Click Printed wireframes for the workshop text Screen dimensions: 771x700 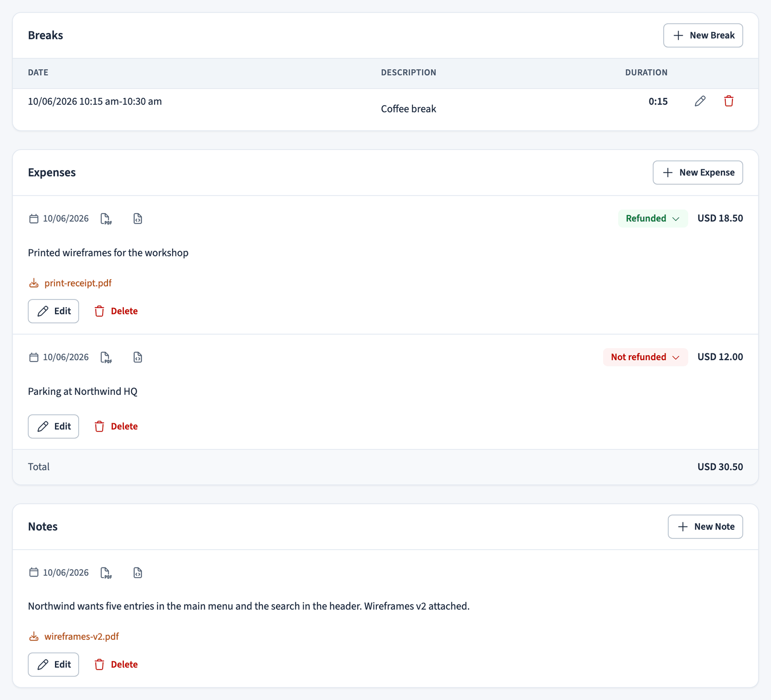pyautogui.click(x=108, y=253)
